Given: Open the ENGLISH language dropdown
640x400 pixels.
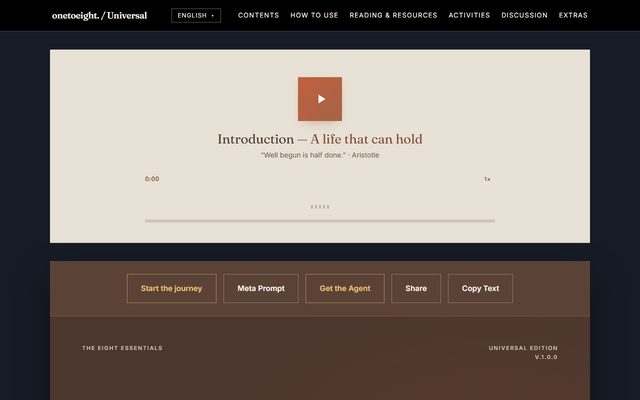Looking at the screenshot, I should [x=196, y=16].
